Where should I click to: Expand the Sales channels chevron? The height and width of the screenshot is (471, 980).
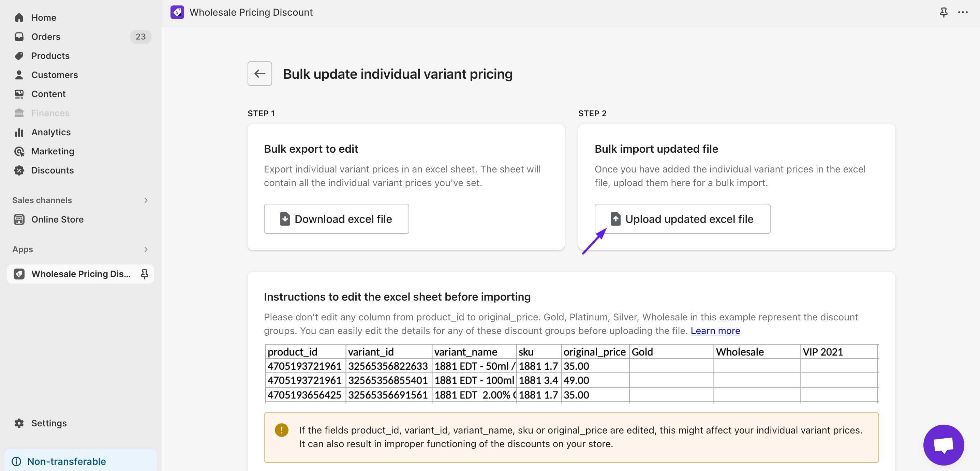click(146, 200)
